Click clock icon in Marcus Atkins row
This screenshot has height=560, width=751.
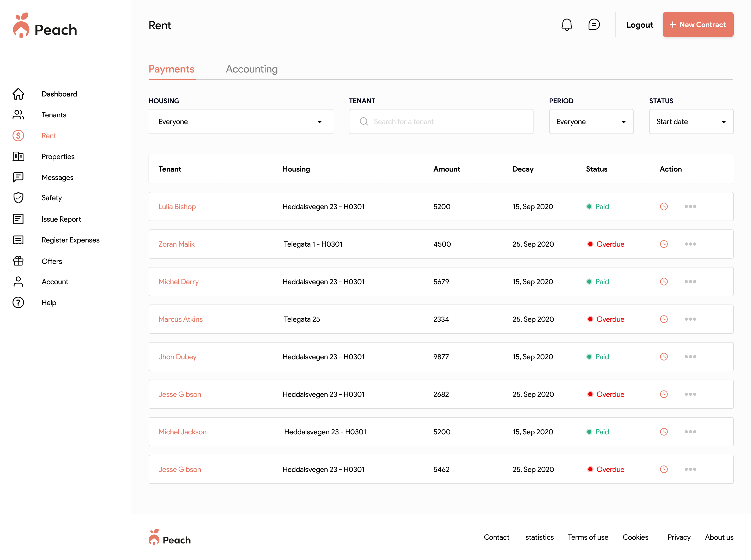point(664,319)
